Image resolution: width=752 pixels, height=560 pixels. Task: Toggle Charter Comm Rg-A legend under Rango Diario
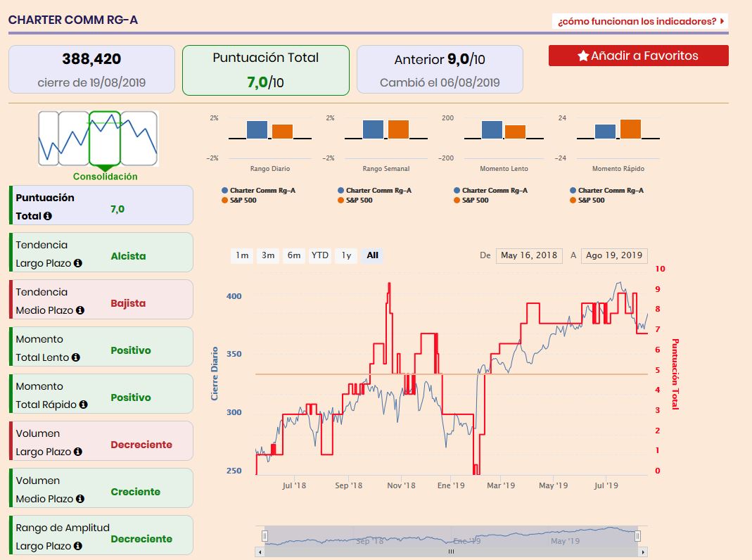point(258,191)
